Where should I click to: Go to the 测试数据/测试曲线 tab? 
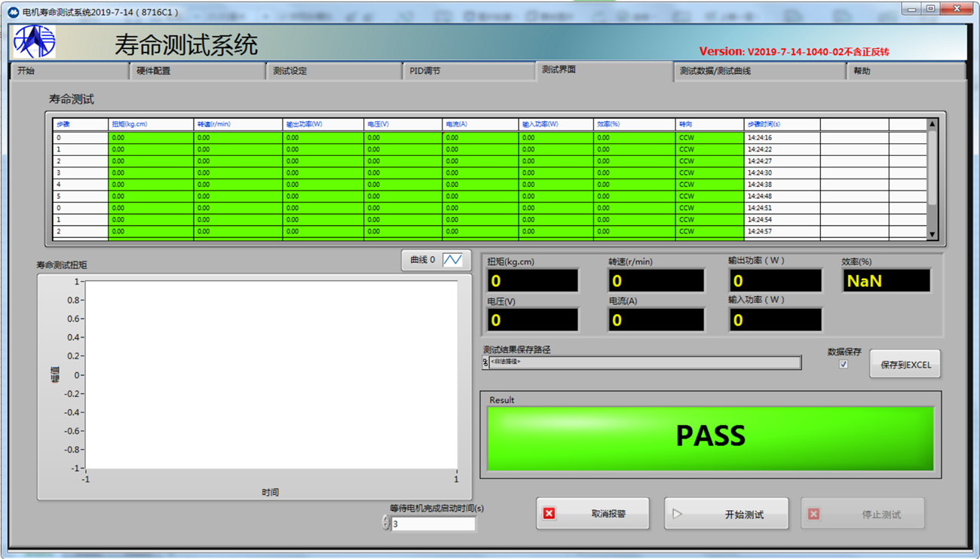pos(759,71)
